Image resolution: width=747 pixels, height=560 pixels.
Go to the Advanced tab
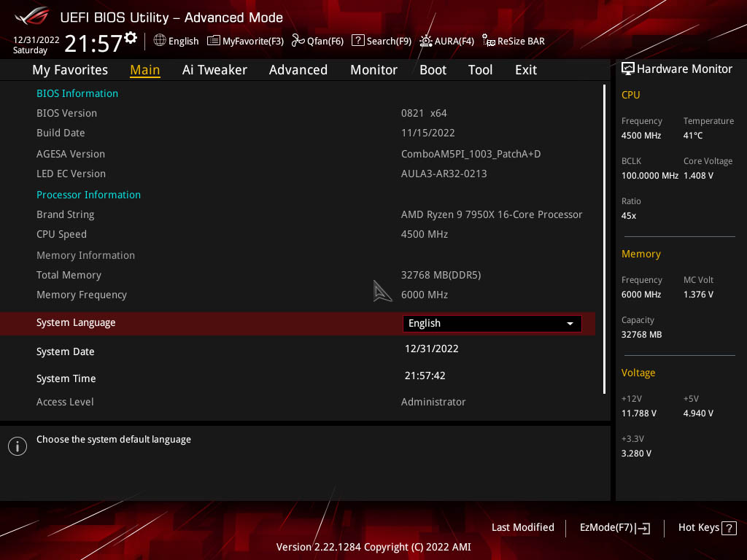click(298, 70)
